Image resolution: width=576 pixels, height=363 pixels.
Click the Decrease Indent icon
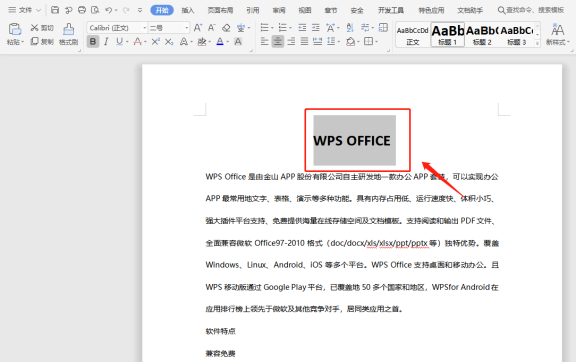[302, 28]
